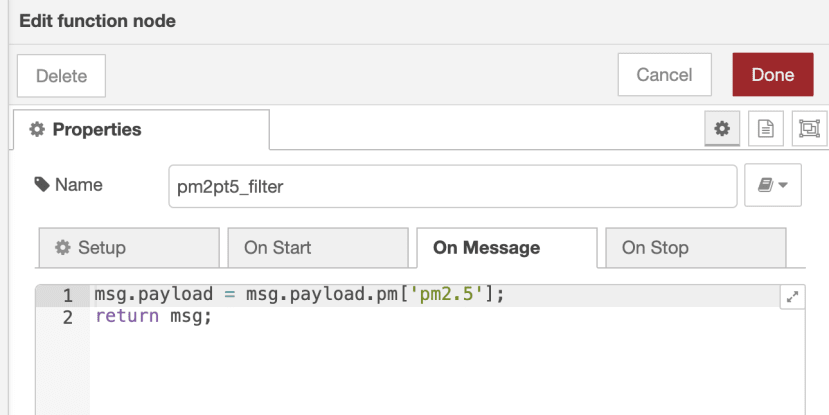Click the tag icon beside Name label
The image size is (829, 415).
[42, 185]
